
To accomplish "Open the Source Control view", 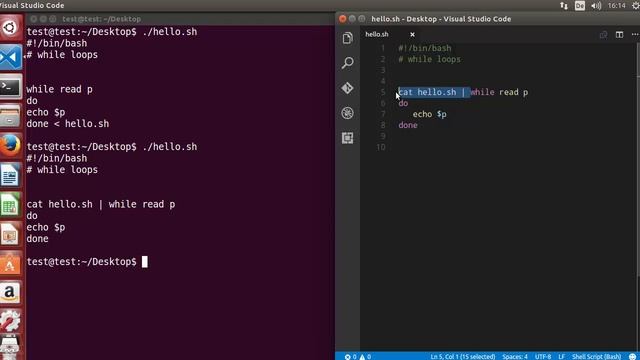I will [347, 88].
